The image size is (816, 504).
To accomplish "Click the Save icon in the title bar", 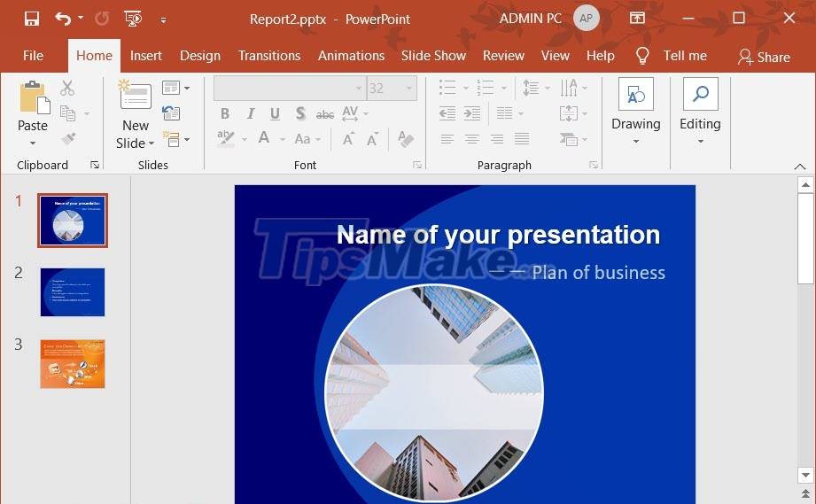I will (x=32, y=19).
